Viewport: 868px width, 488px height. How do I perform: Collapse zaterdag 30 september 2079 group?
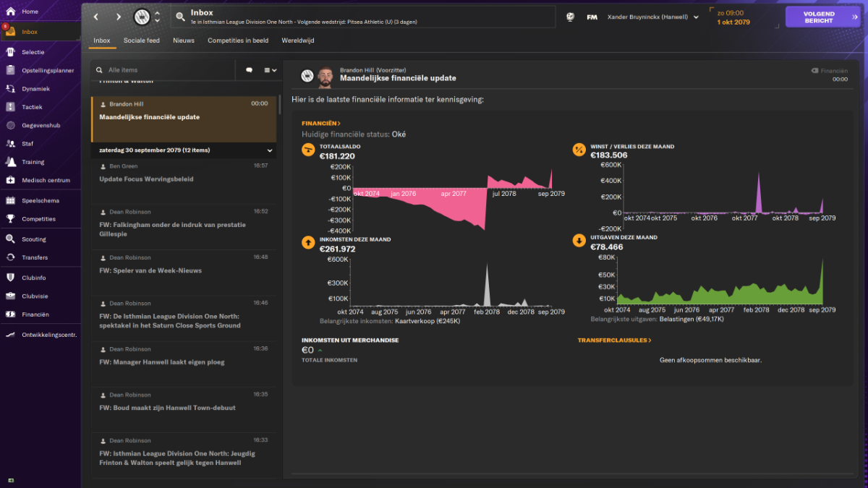coord(270,150)
